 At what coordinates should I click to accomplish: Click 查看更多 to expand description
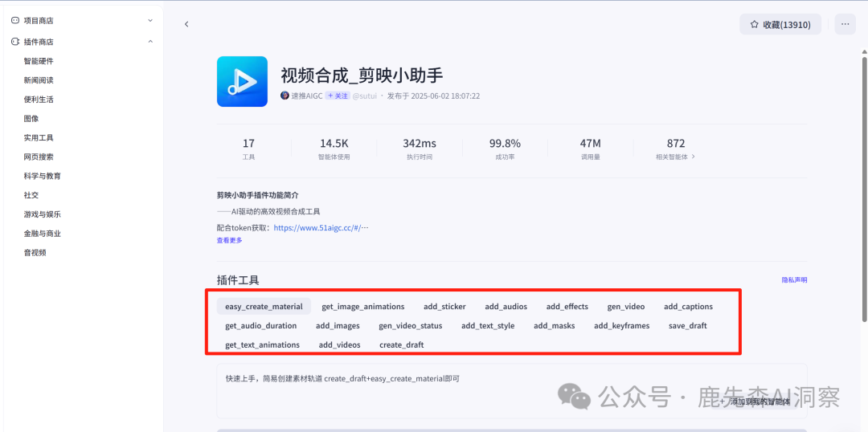click(x=230, y=240)
